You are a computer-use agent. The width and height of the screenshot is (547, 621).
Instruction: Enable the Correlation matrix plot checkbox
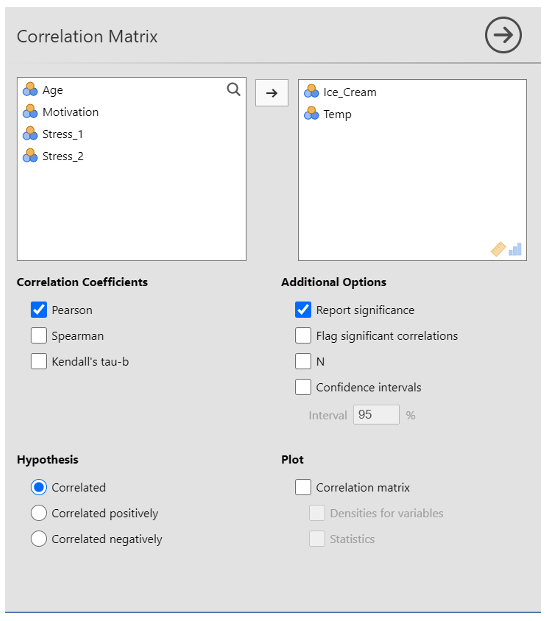click(x=303, y=487)
